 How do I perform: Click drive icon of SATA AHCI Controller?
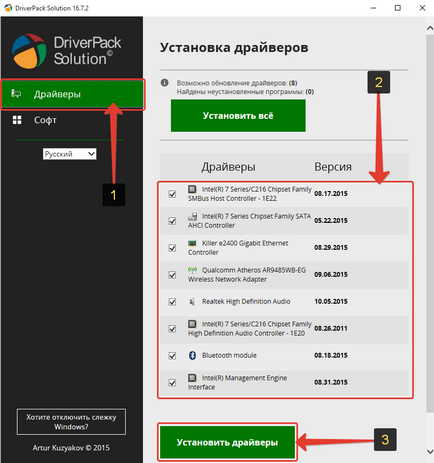[192, 217]
